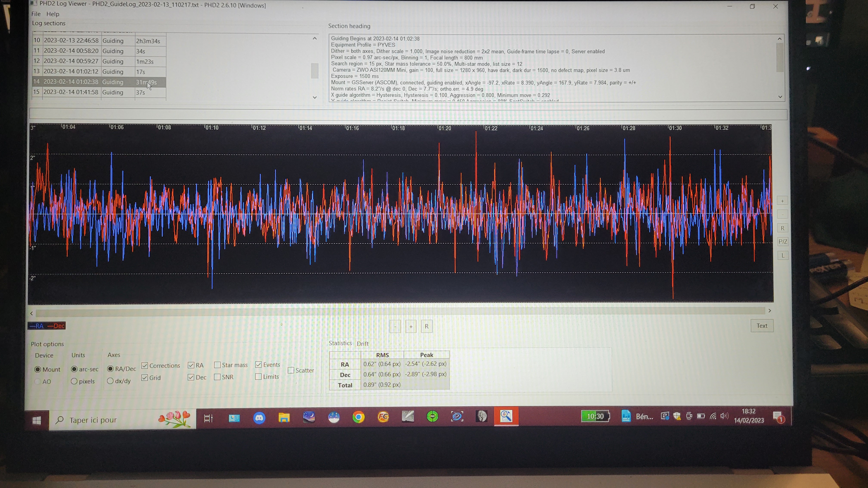Disable the Corrections checkbox
This screenshot has width=868, height=488.
[145, 366]
